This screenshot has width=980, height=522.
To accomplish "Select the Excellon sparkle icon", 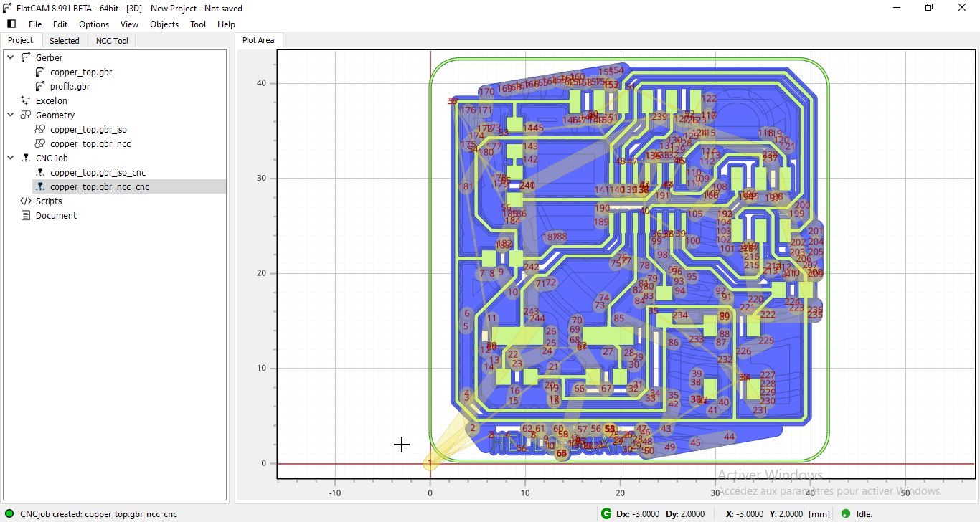I will pos(26,100).
